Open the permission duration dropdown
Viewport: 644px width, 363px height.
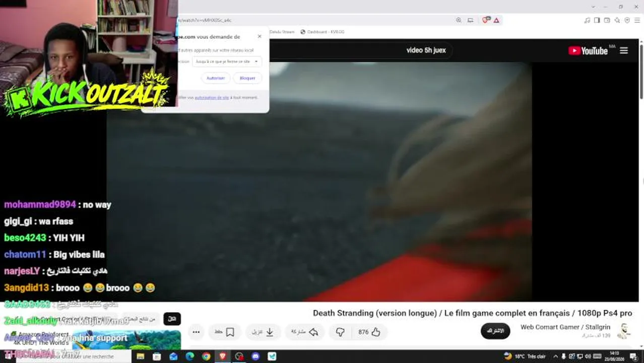coord(227,62)
